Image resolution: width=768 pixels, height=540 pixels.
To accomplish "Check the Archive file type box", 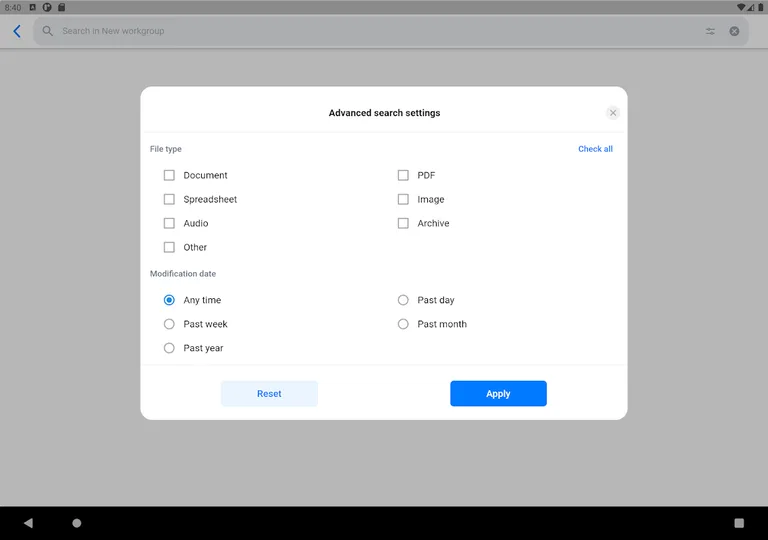I will pyautogui.click(x=403, y=223).
